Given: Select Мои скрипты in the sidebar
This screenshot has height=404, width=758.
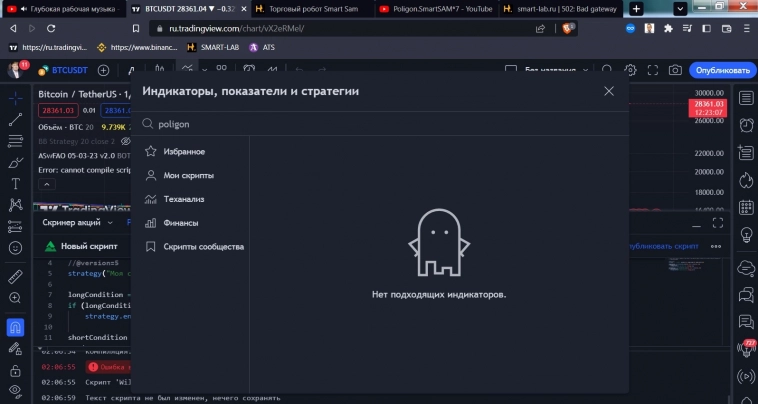Looking at the screenshot, I should pos(188,175).
